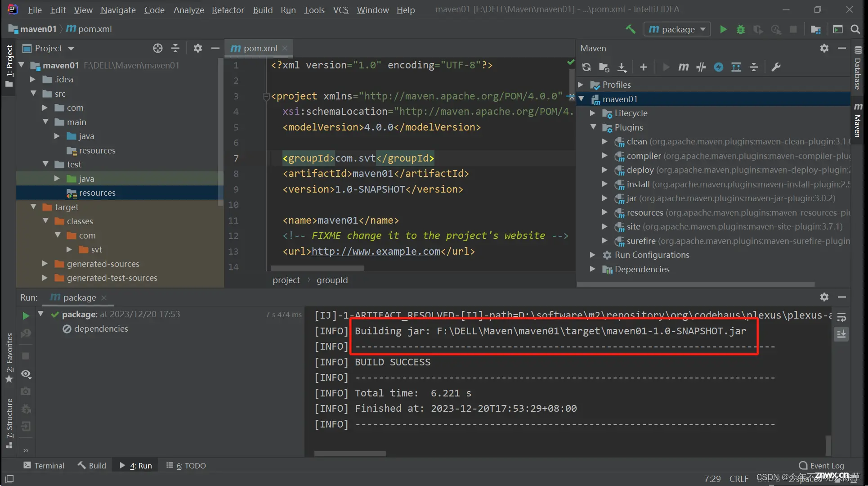868x486 pixels.
Task: Open the File menu
Action: point(35,9)
